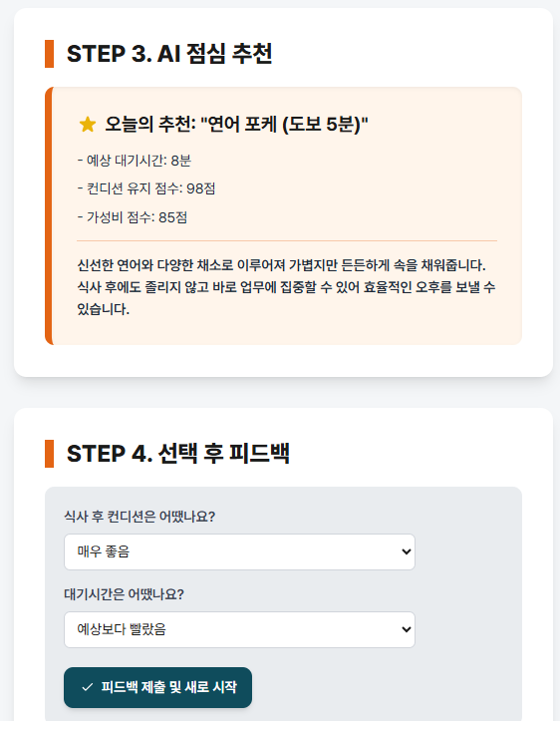Click the orange left border of recommendation card
The image size is (560, 729).
point(49,215)
